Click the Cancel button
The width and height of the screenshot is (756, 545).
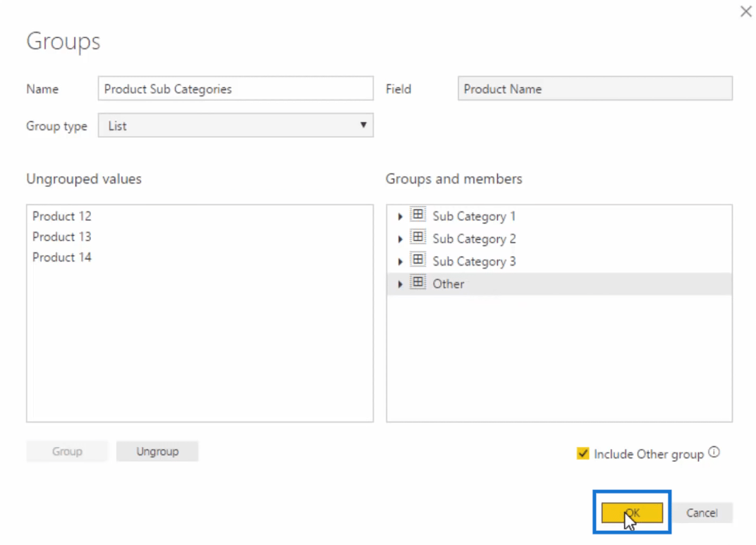(x=702, y=513)
